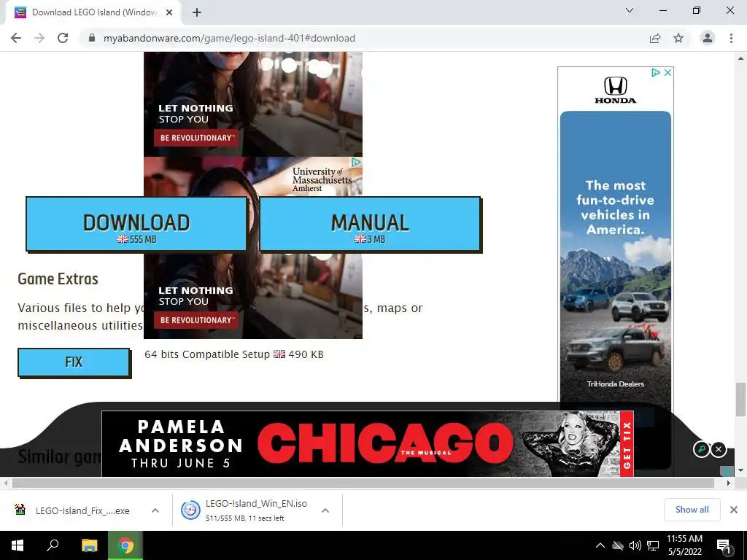Expand options for LEGO-Island_Fix exe download
Viewport: 747px width, 560px height.
[155, 510]
